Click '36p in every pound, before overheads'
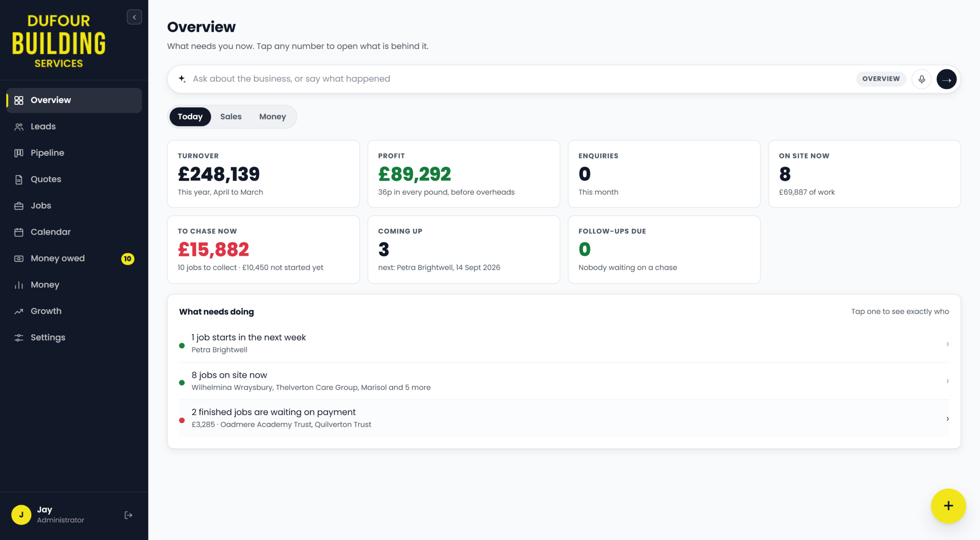The image size is (980, 540). (446, 192)
